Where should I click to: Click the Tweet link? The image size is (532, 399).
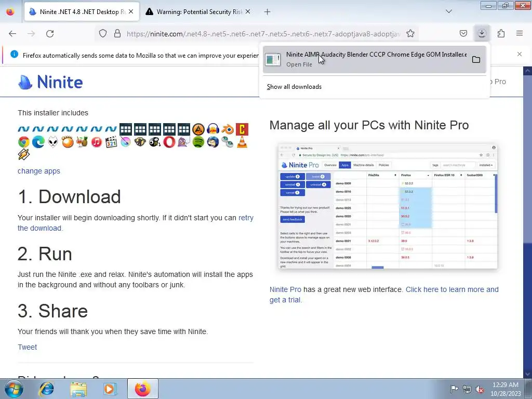(27, 347)
